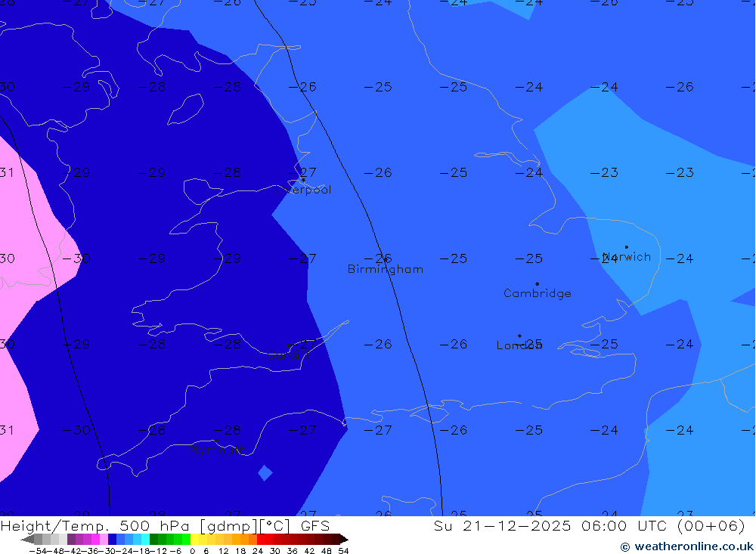
Task: Pick the light pink swatch in legend
Action: 104,539
